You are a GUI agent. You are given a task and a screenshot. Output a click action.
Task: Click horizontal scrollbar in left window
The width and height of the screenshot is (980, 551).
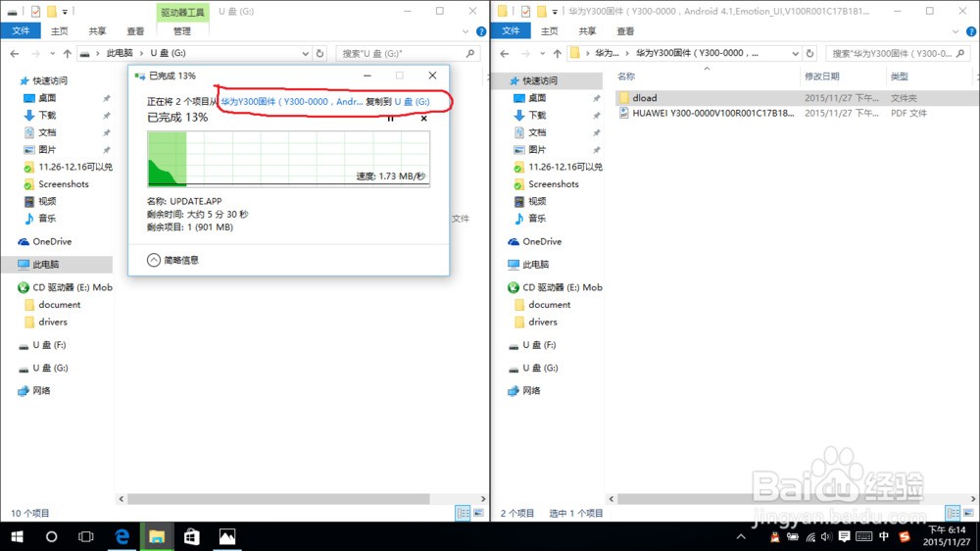pyautogui.click(x=278, y=499)
